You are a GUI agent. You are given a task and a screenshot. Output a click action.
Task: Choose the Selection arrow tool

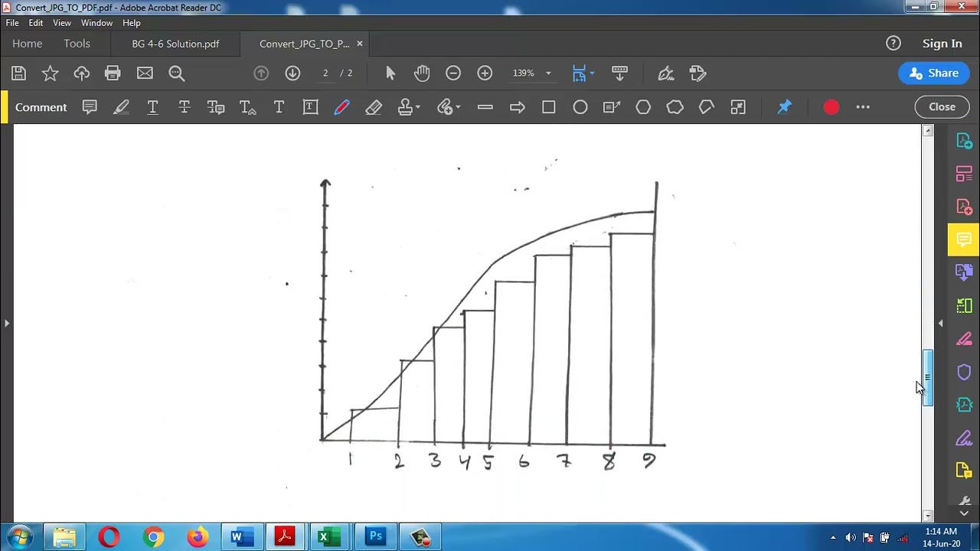(390, 73)
